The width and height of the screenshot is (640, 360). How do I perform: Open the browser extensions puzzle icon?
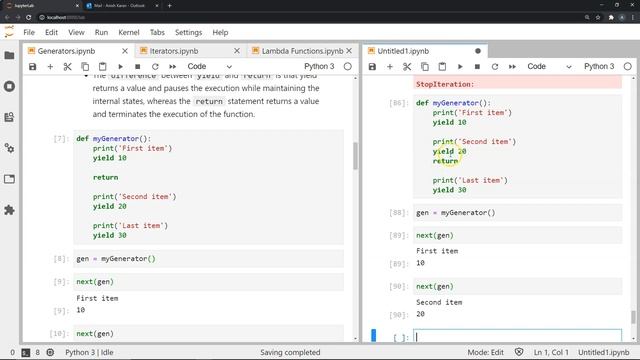point(611,18)
